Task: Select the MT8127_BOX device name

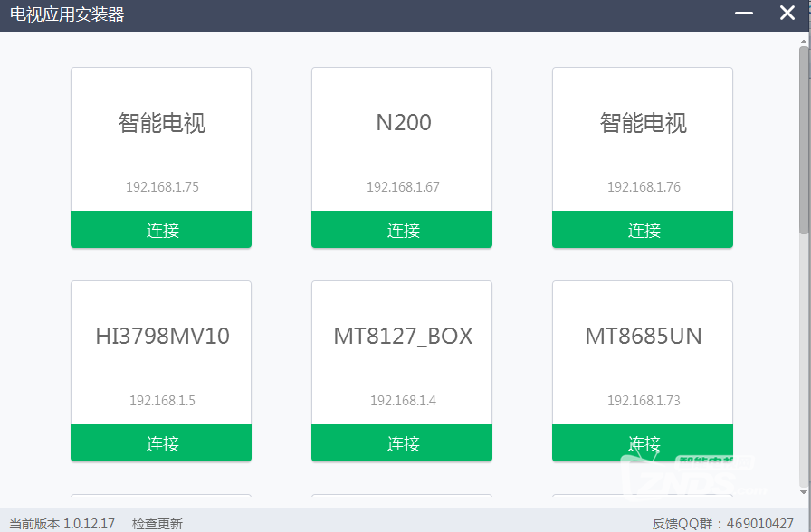Action: 403,337
